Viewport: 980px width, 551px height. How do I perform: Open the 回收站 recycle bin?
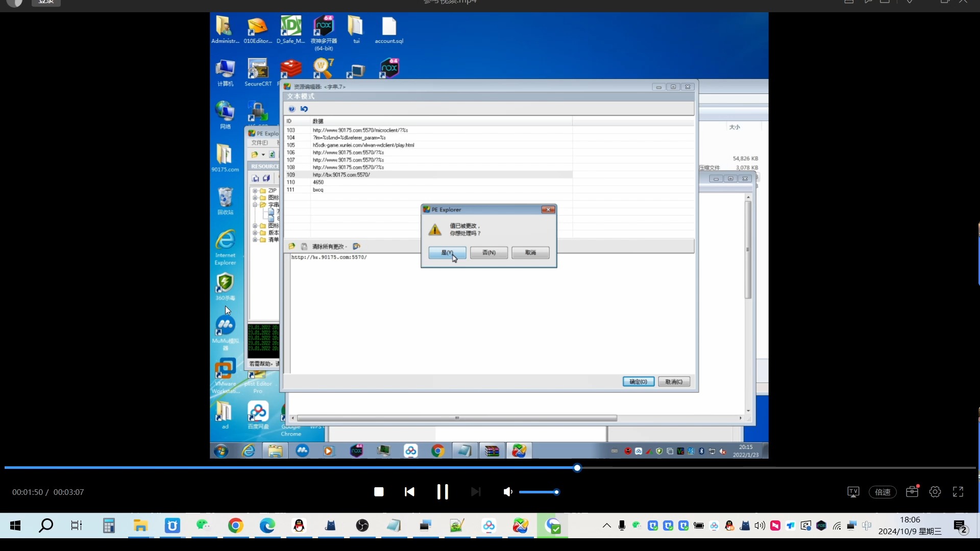(225, 201)
